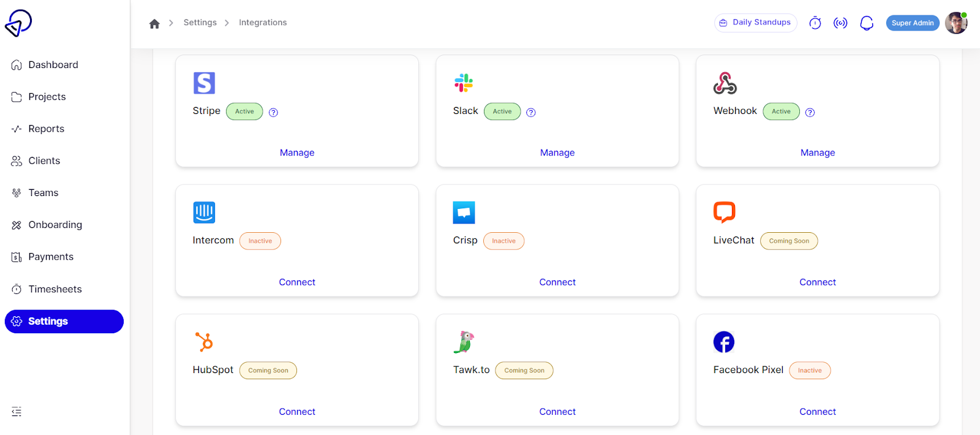This screenshot has width=980, height=435.
Task: Click Integrations breadcrumb
Action: pyautogui.click(x=263, y=23)
